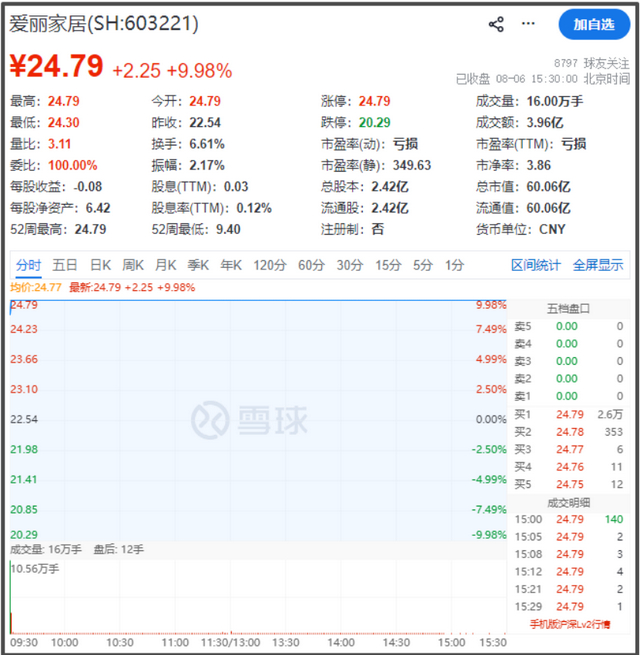This screenshot has height=655, width=640.
Task: Switch to the 30分 interval tab
Action: click(350, 265)
